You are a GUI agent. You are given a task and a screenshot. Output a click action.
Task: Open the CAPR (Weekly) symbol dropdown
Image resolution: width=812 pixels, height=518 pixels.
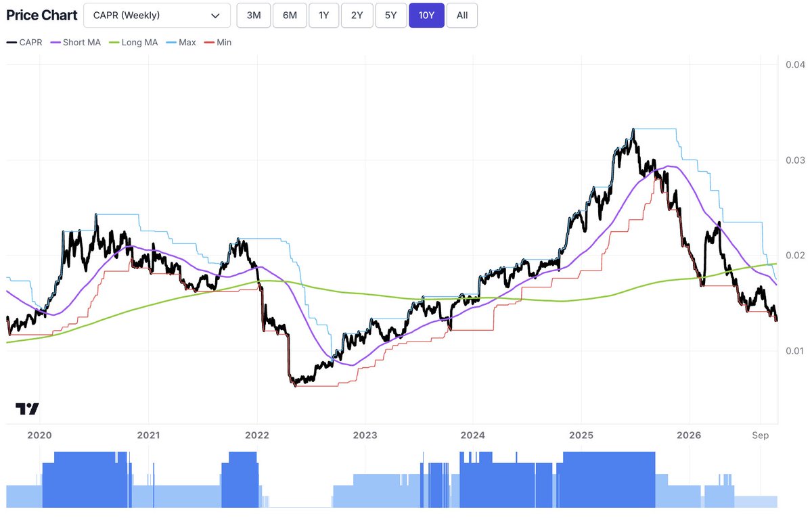click(x=157, y=15)
